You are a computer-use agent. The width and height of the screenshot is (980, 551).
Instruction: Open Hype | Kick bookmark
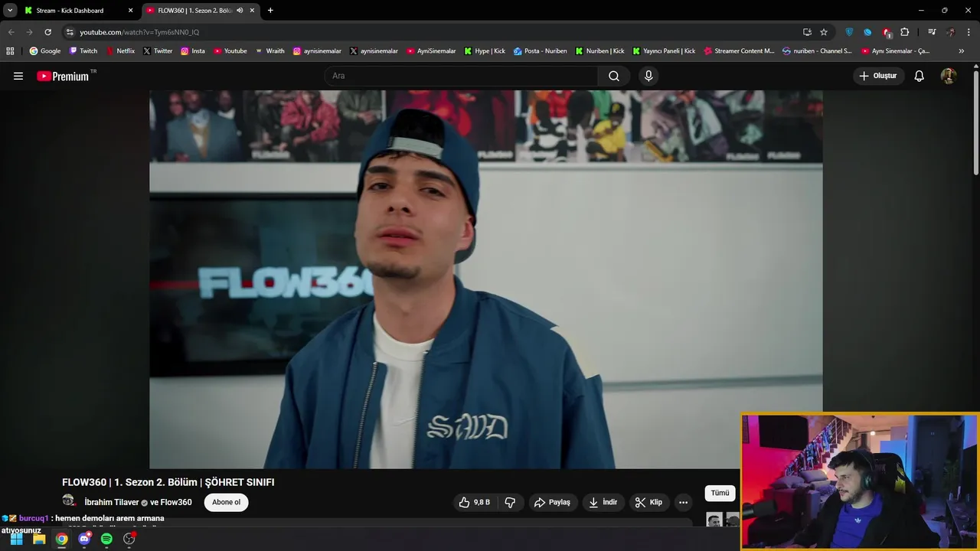point(485,51)
